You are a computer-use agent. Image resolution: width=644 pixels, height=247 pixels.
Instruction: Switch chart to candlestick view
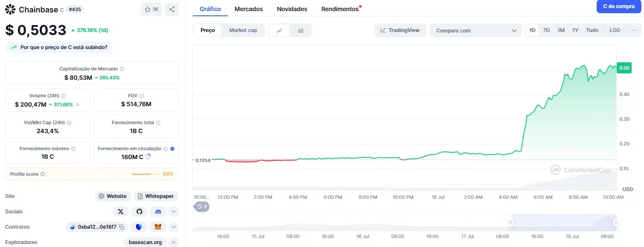(x=301, y=30)
